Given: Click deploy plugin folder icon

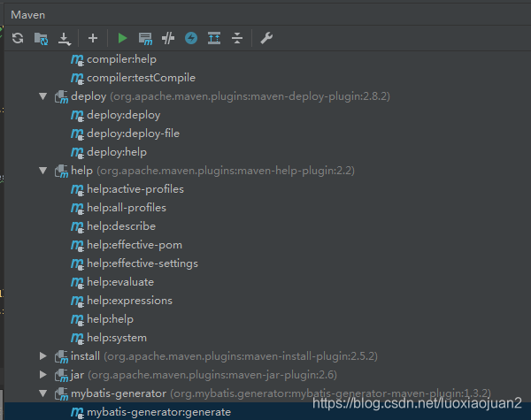Looking at the screenshot, I should pos(61,96).
